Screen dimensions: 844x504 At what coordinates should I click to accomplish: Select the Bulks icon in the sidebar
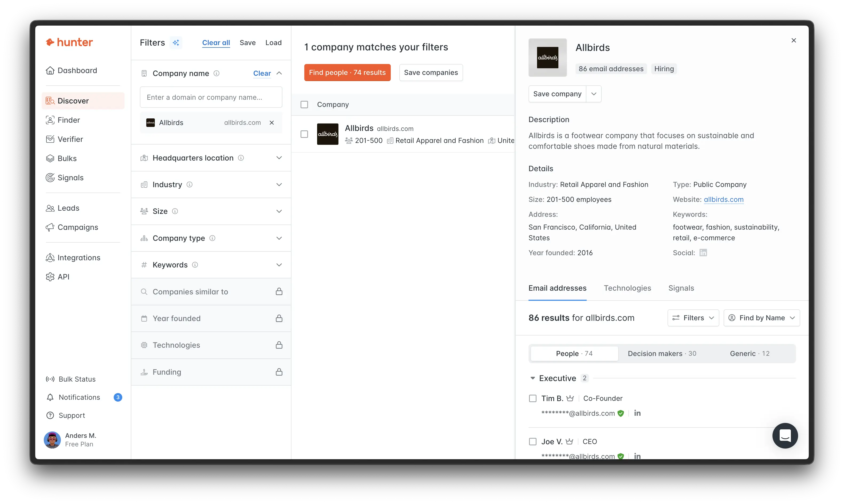pyautogui.click(x=50, y=158)
